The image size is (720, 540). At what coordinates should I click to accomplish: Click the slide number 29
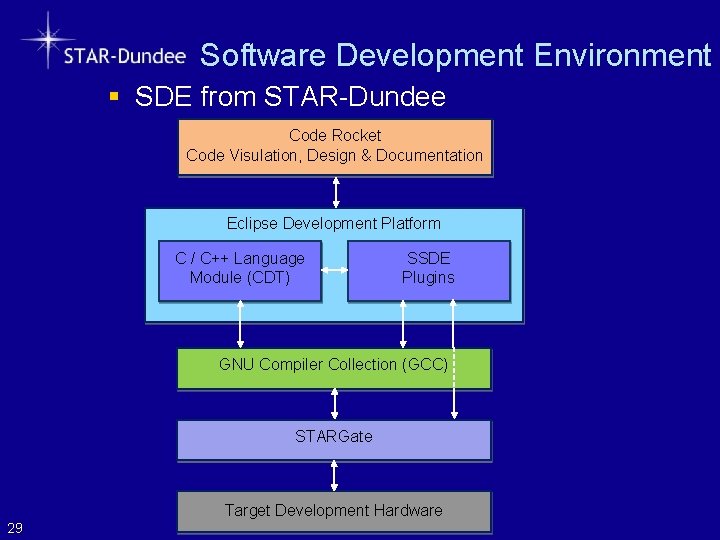[x=15, y=528]
